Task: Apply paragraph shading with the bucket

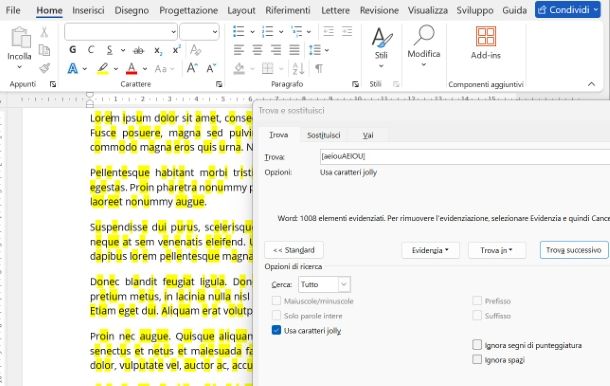Action: coord(239,68)
